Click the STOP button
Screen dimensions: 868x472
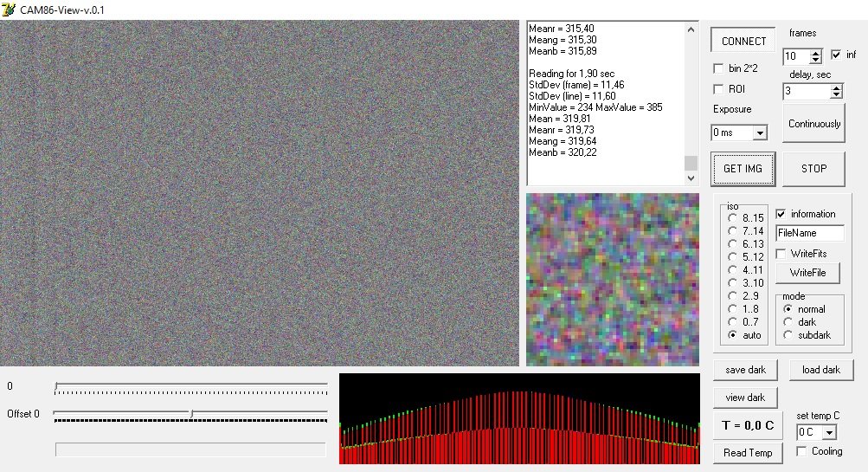tap(813, 168)
